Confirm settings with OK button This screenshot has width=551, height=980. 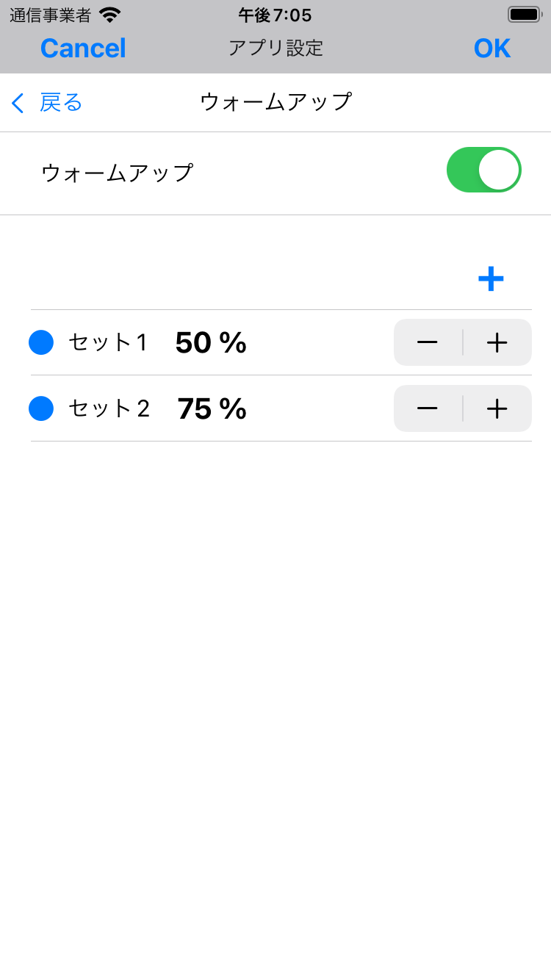click(491, 48)
